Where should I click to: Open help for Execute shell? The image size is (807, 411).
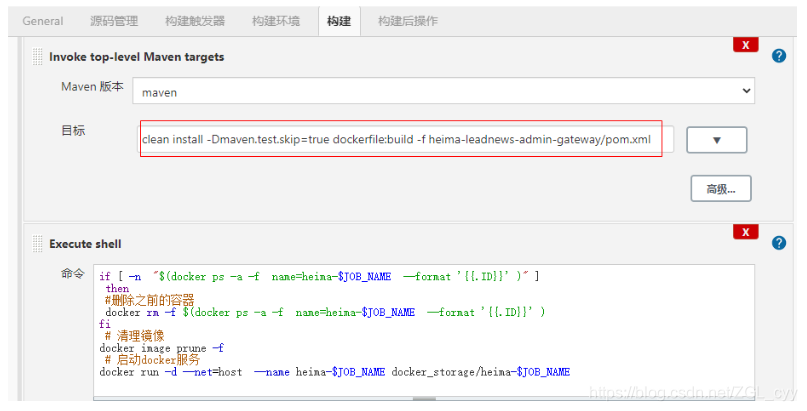779,243
